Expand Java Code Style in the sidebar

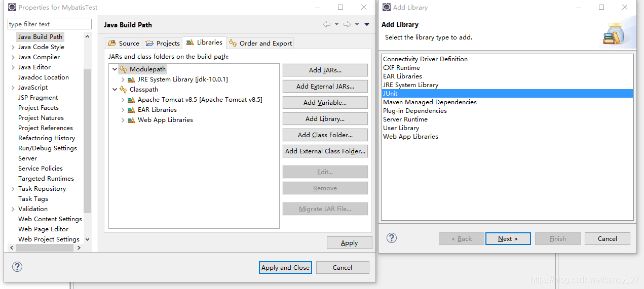13,47
